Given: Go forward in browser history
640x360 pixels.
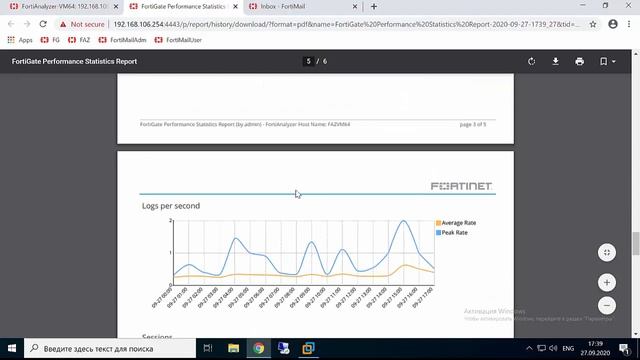Looking at the screenshot, I should pyautogui.click(x=27, y=24).
